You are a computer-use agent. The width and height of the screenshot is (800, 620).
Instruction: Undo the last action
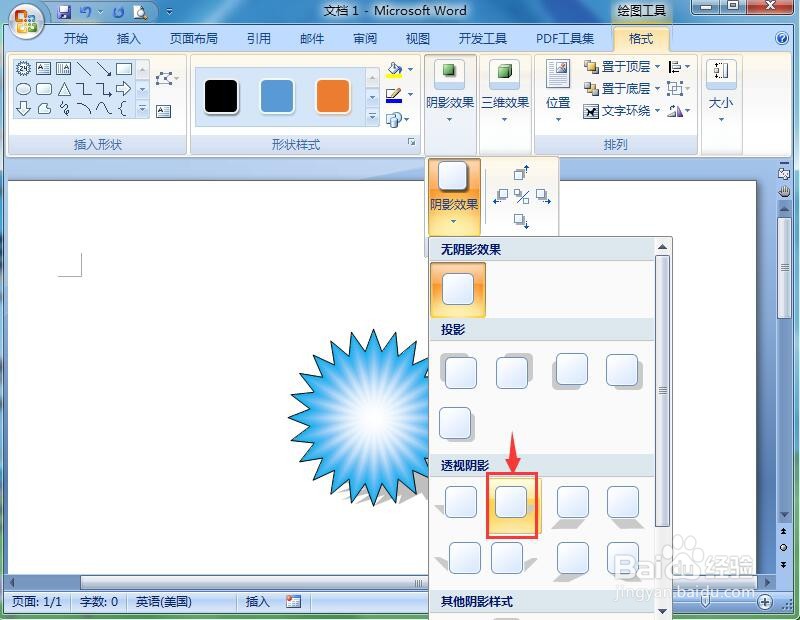pos(86,12)
